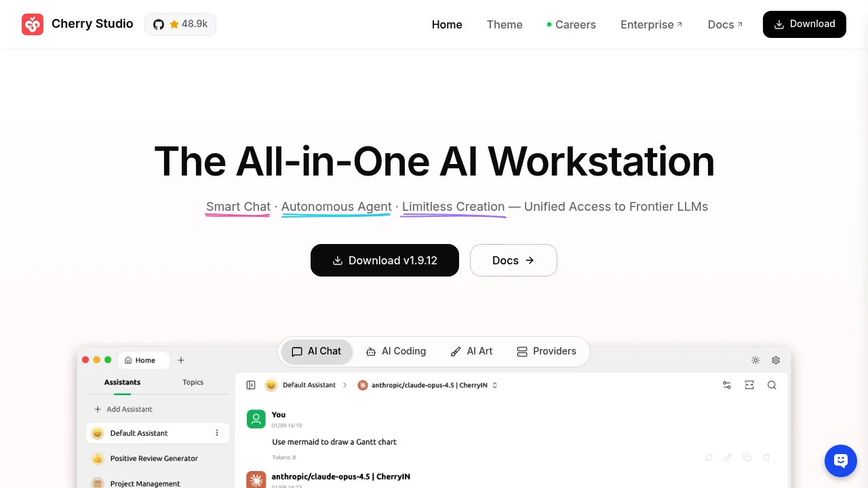The height and width of the screenshot is (488, 868).
Task: Open Docs in top navigation
Action: tap(725, 24)
